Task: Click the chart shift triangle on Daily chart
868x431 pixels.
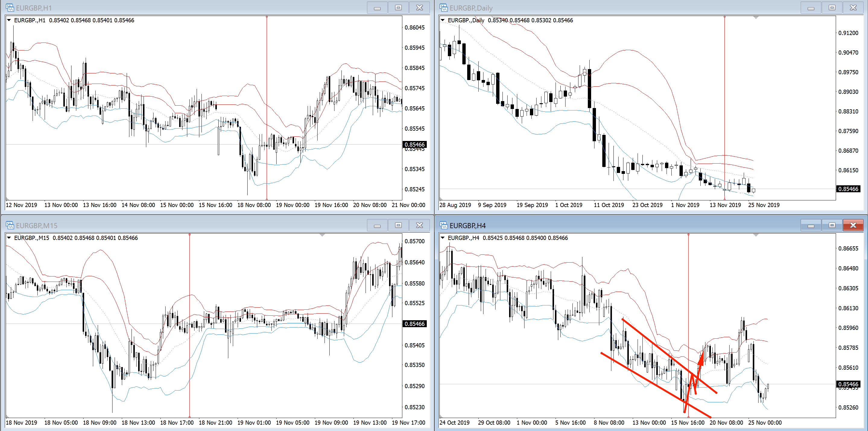Action: [x=756, y=18]
